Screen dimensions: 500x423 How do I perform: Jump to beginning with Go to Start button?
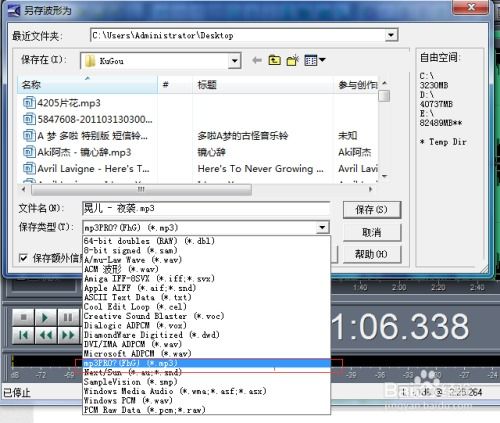(x=23, y=335)
